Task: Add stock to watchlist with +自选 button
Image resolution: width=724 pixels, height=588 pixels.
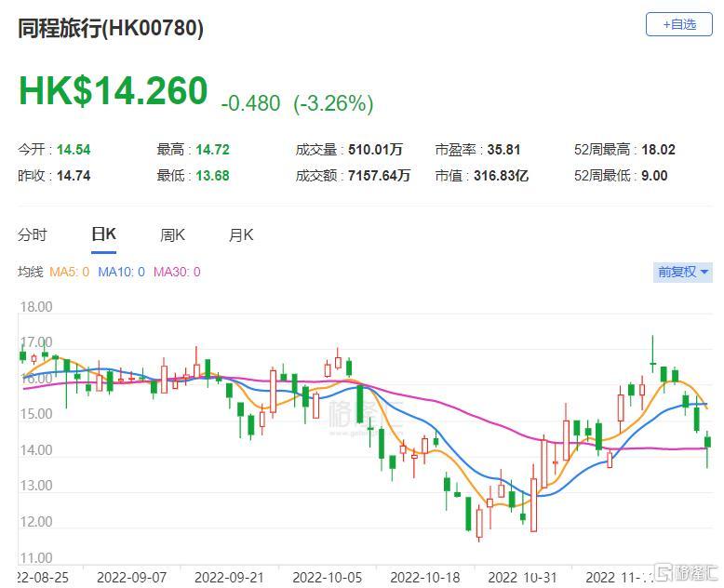Action: pos(678,24)
